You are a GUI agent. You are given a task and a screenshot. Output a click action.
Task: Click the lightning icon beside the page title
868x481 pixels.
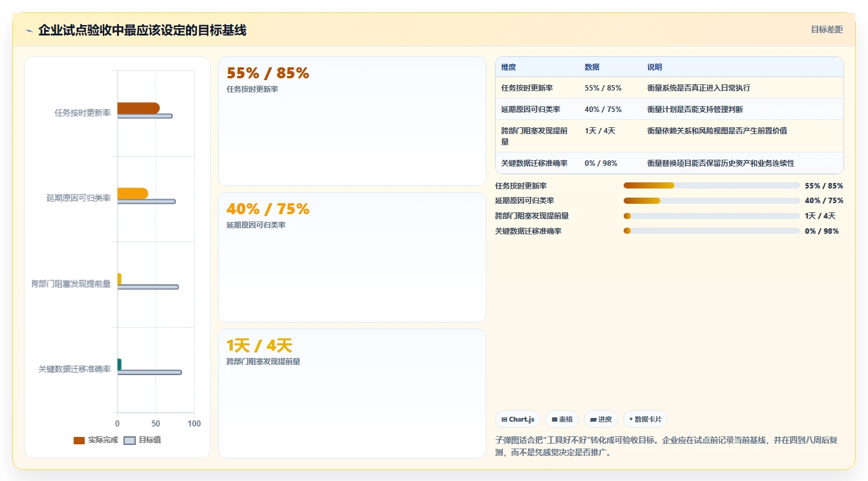29,31
